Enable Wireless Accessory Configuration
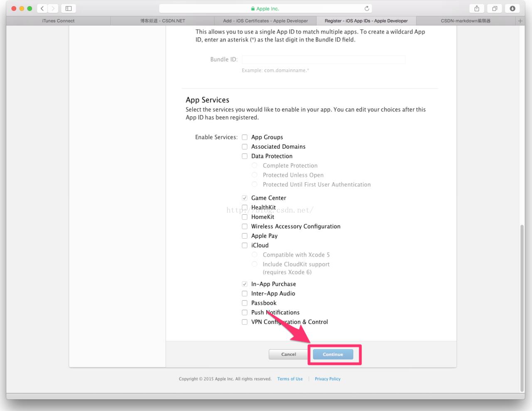 (245, 226)
